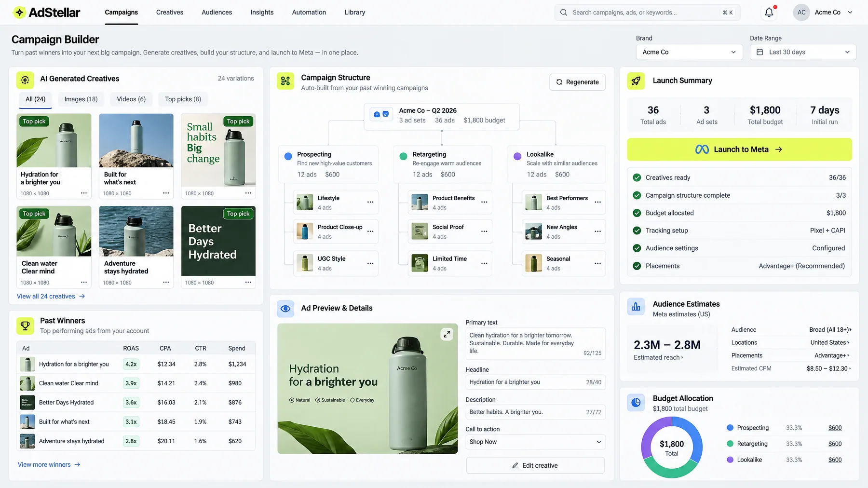Show only Videos (6) creatives
The height and width of the screenshot is (488, 868).
(131, 99)
